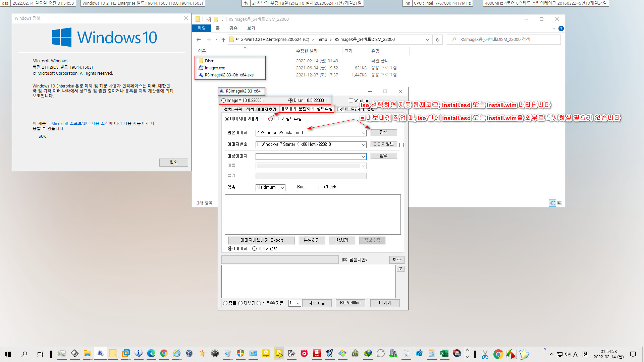This screenshot has width=644, height=362.
Task: Click the 이미지내보내기-Export button
Action: point(262,240)
